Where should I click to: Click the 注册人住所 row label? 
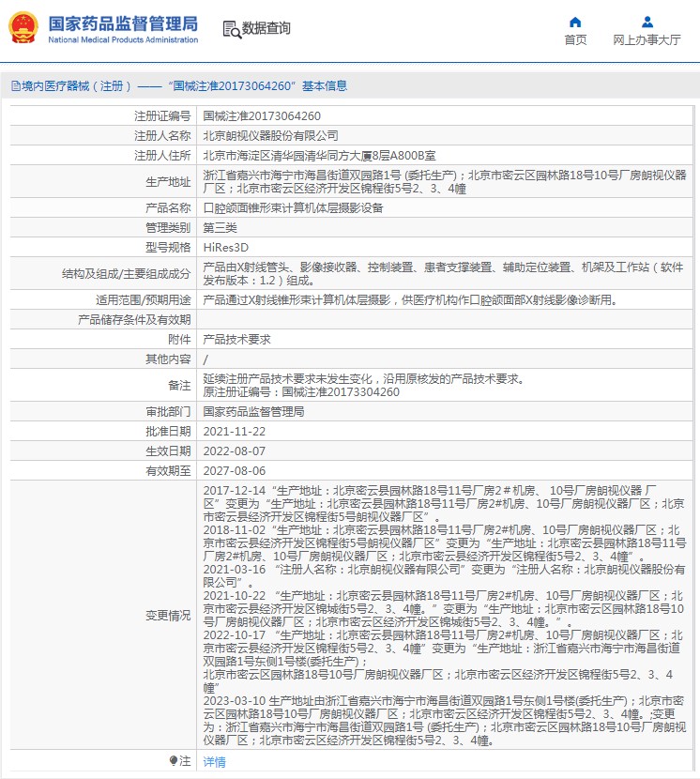162,156
